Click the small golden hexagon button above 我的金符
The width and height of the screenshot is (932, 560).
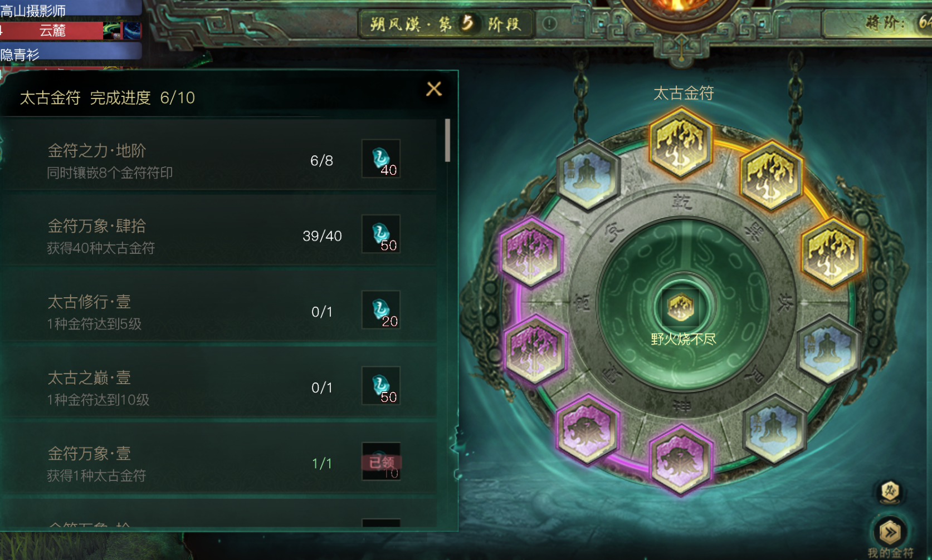pyautogui.click(x=890, y=492)
